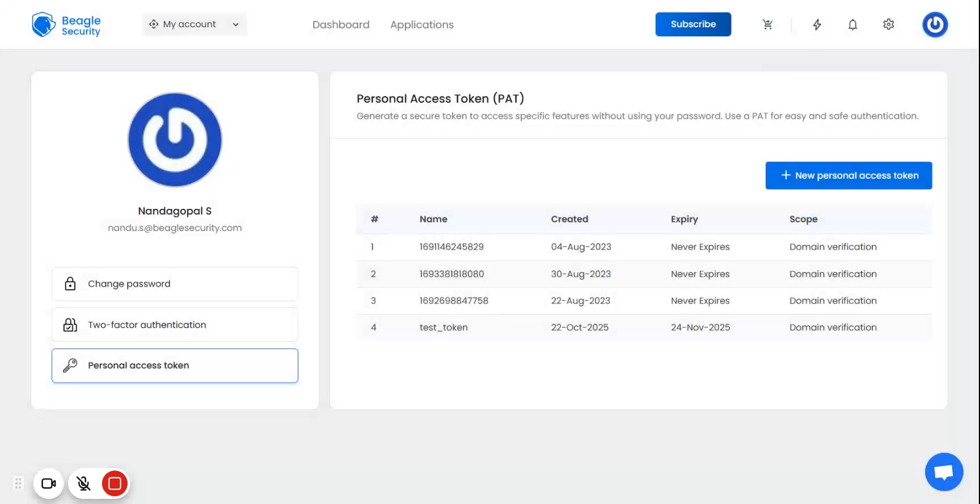Image resolution: width=980 pixels, height=504 pixels.
Task: Toggle the muted microphone button
Action: (x=83, y=484)
